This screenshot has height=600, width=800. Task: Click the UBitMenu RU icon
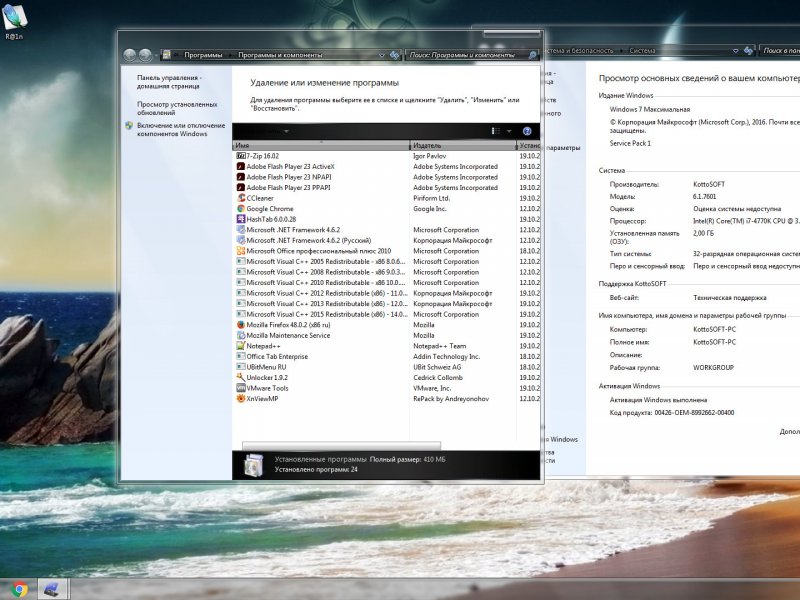pos(241,367)
